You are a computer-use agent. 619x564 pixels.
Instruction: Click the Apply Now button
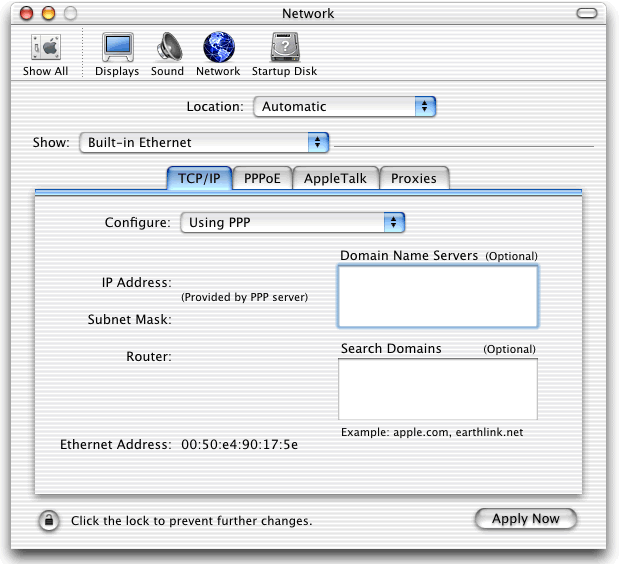(x=526, y=519)
